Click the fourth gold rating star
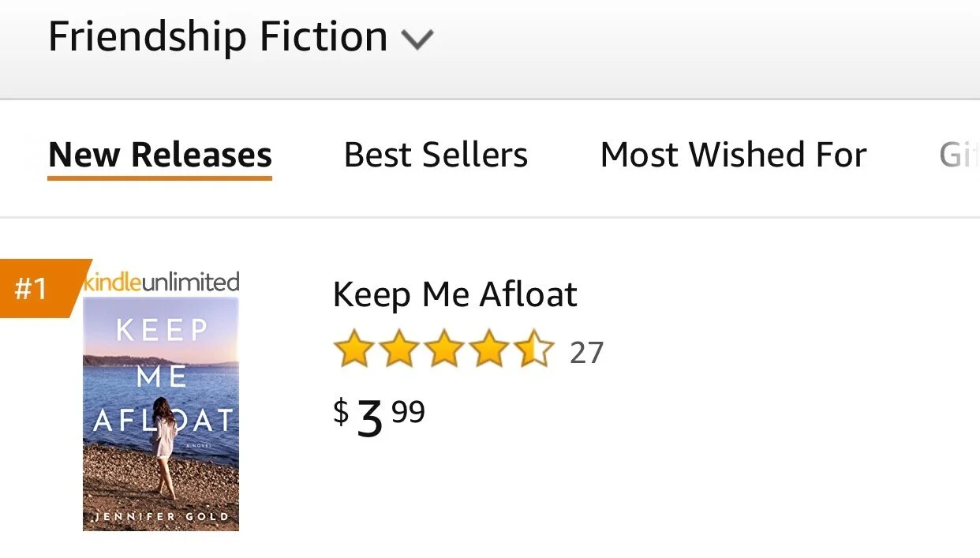Viewport: 980px width, 558px height. pyautogui.click(x=489, y=350)
